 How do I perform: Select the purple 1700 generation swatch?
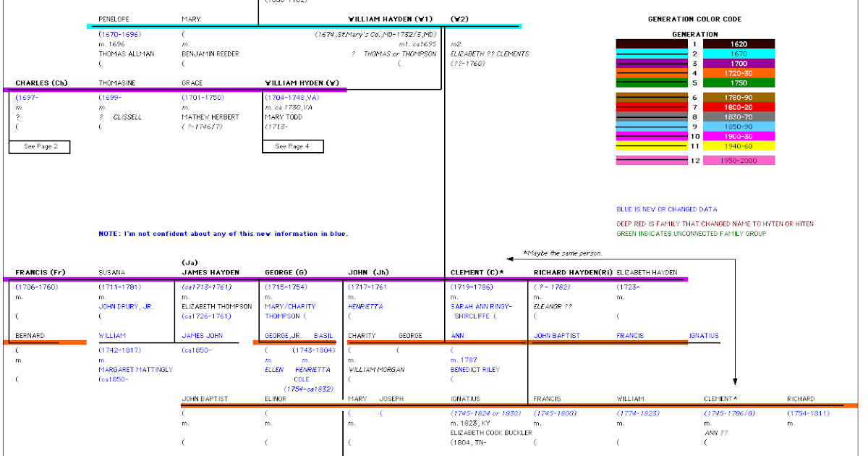click(x=740, y=63)
